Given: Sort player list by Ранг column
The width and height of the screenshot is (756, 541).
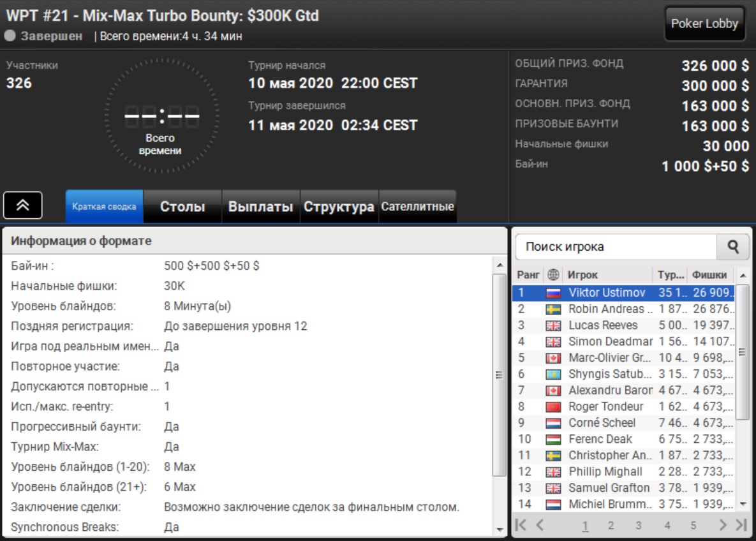Looking at the screenshot, I should (528, 275).
